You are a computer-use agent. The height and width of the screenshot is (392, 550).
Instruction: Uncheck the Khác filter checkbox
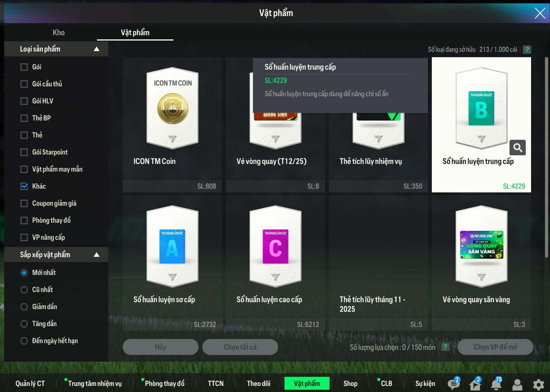point(24,186)
